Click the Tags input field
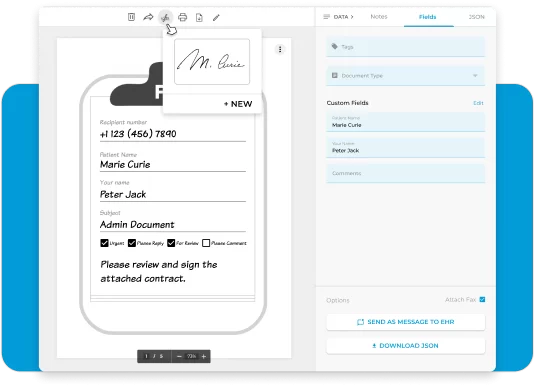The height and width of the screenshot is (388, 534). [x=406, y=47]
